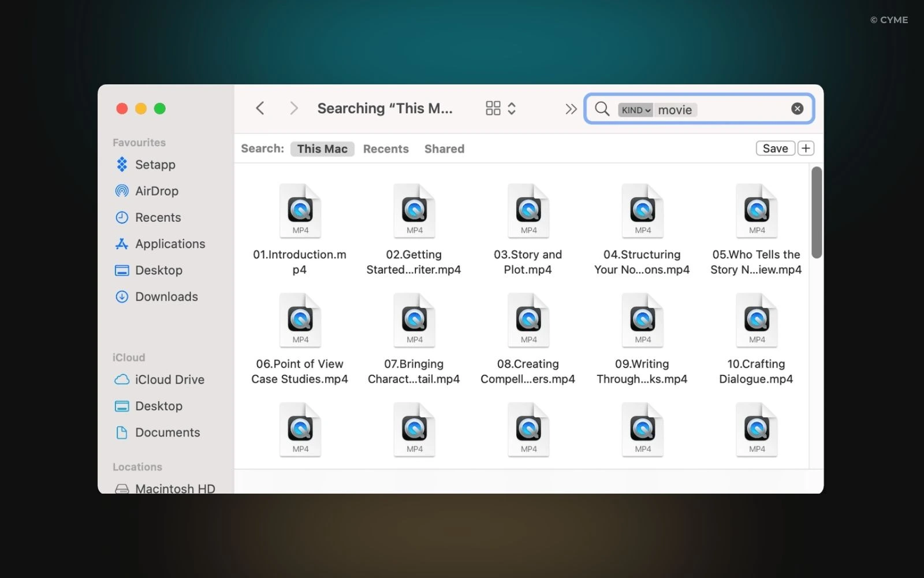Click the yellow minimize window button
Image resolution: width=924 pixels, height=578 pixels.
pyautogui.click(x=141, y=109)
